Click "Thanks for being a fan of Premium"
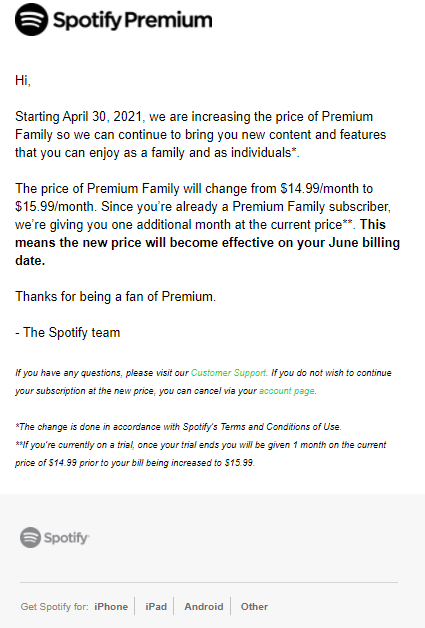Screen dimensions: 425x628 tap(115, 296)
